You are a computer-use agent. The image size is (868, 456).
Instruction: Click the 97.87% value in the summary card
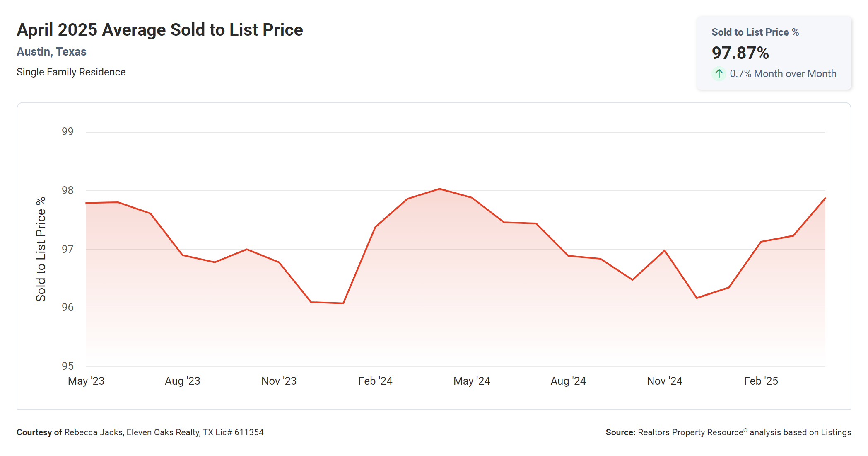pyautogui.click(x=740, y=53)
